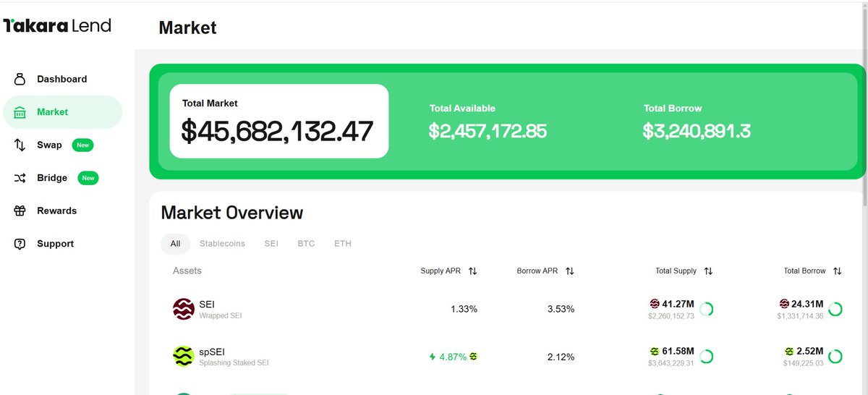This screenshot has height=395, width=868.
Task: Click spSEI total supply utilization ring
Action: click(706, 356)
